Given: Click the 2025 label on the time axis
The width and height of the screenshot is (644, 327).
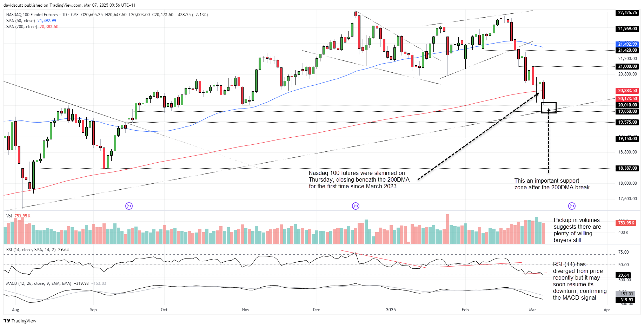Looking at the screenshot, I should click(391, 310).
